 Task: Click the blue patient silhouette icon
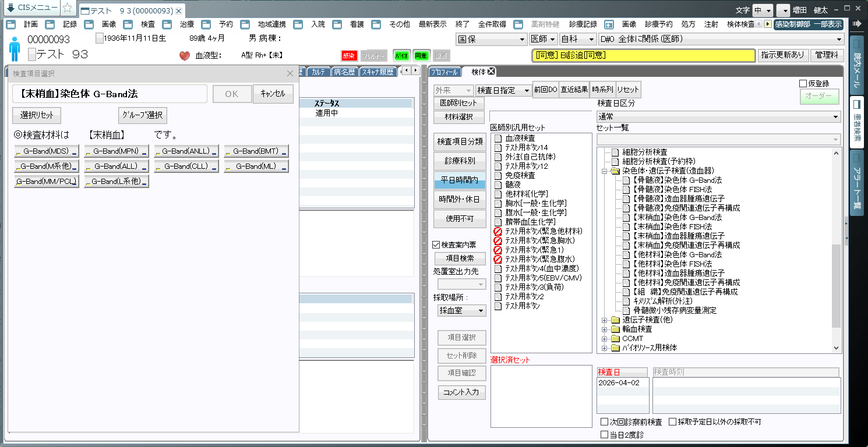tap(15, 48)
